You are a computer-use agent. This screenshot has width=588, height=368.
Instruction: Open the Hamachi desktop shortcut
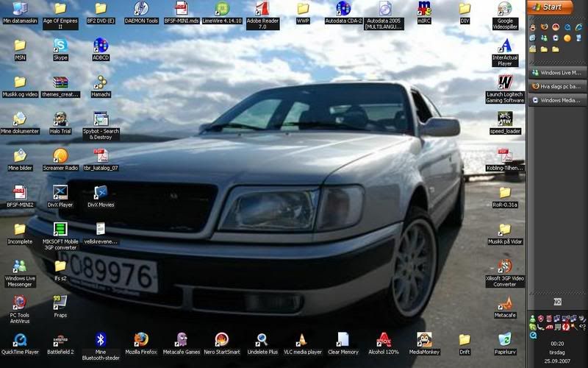[x=101, y=82]
